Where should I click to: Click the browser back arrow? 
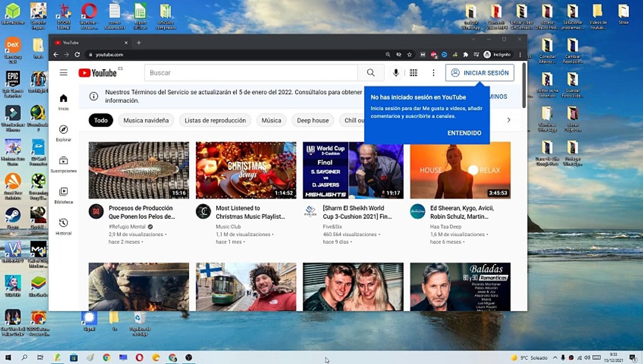[x=56, y=55]
